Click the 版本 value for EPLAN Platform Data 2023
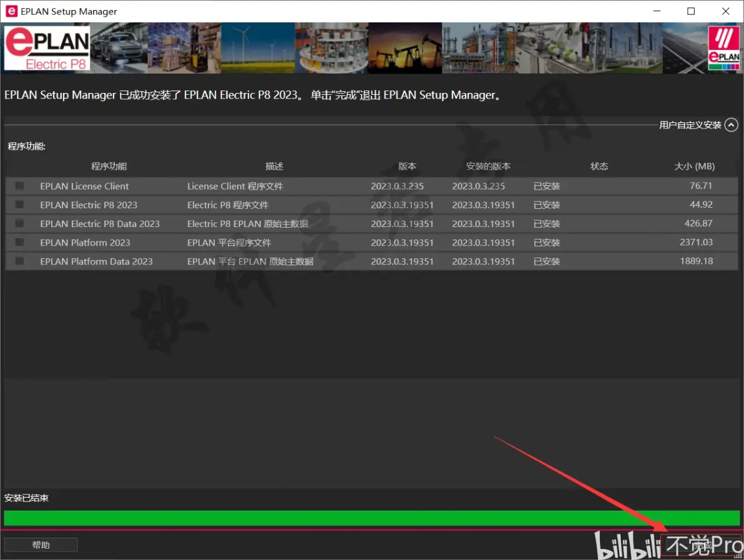The width and height of the screenshot is (744, 560). point(403,261)
